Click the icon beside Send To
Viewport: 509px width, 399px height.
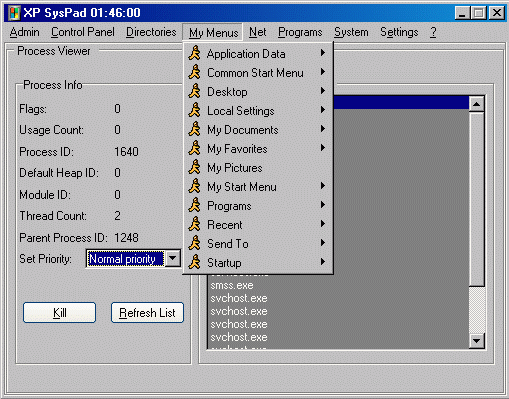pos(194,244)
